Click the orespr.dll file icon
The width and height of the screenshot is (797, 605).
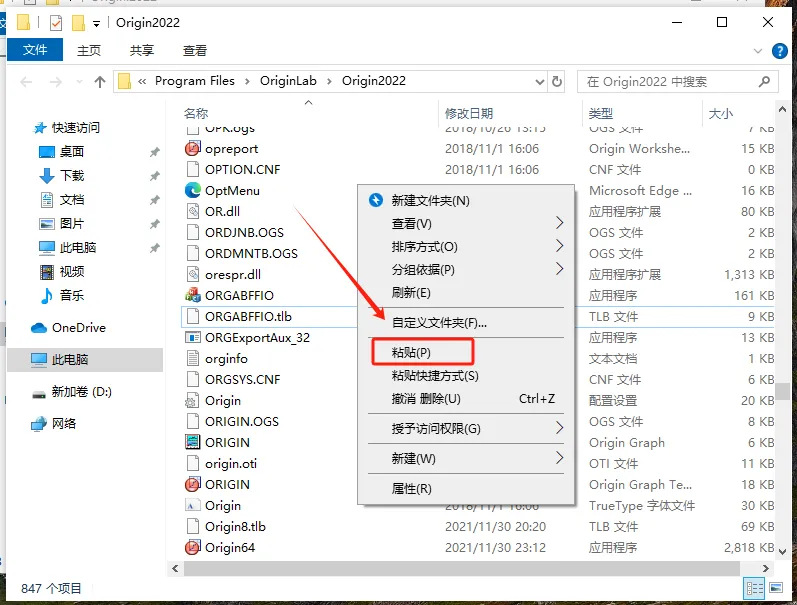tap(193, 275)
